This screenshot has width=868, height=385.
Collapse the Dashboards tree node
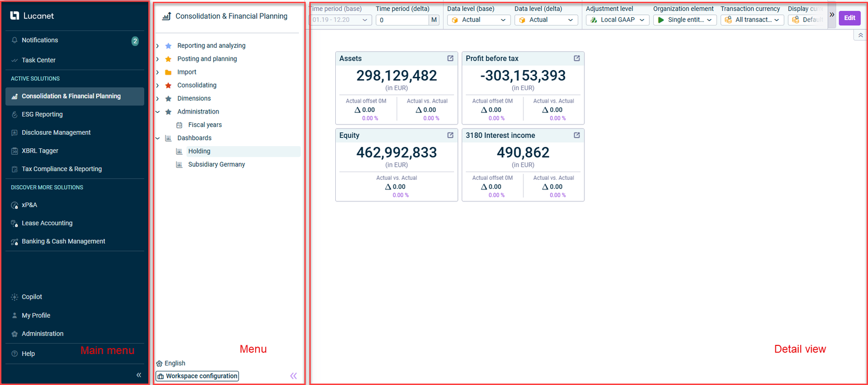click(x=158, y=138)
